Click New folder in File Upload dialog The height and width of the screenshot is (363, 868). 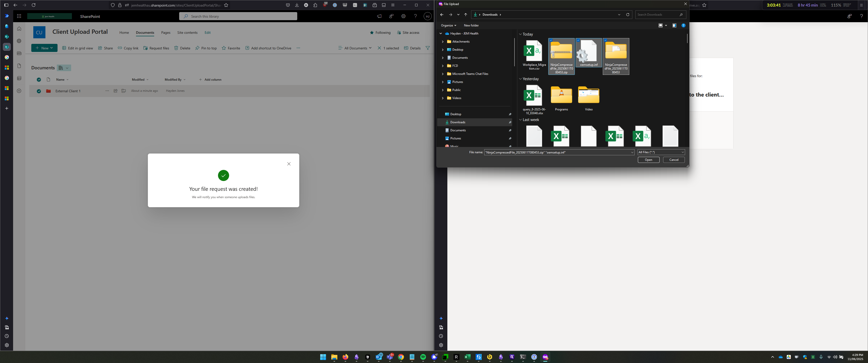(471, 26)
